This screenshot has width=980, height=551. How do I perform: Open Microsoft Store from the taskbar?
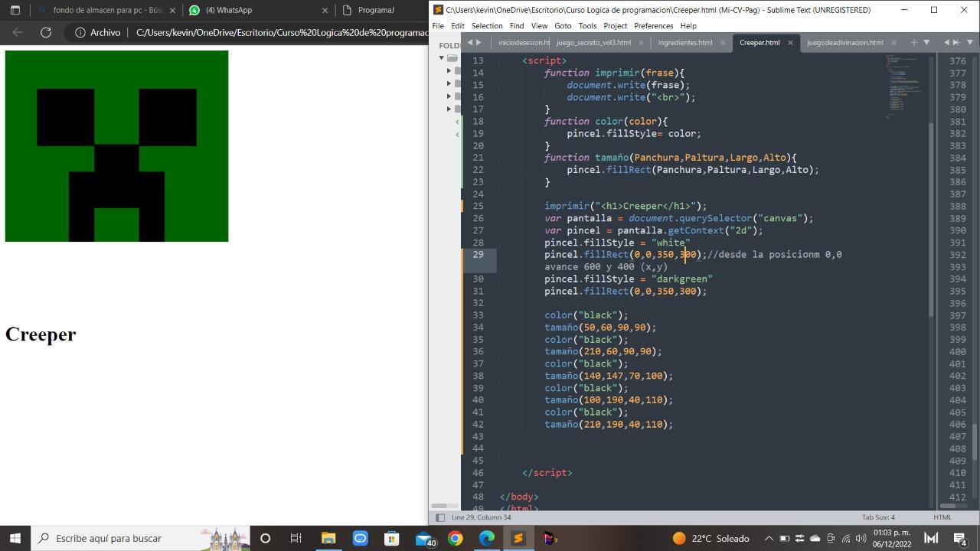click(x=392, y=538)
